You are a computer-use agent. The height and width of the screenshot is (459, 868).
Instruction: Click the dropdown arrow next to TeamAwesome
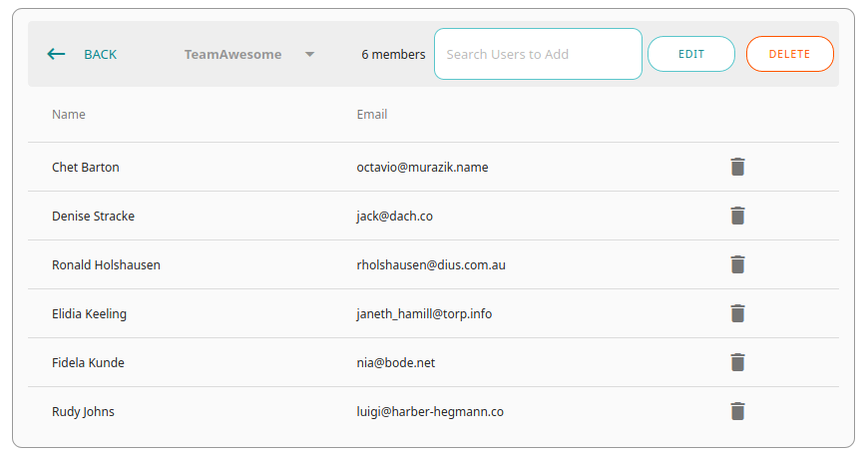[309, 54]
